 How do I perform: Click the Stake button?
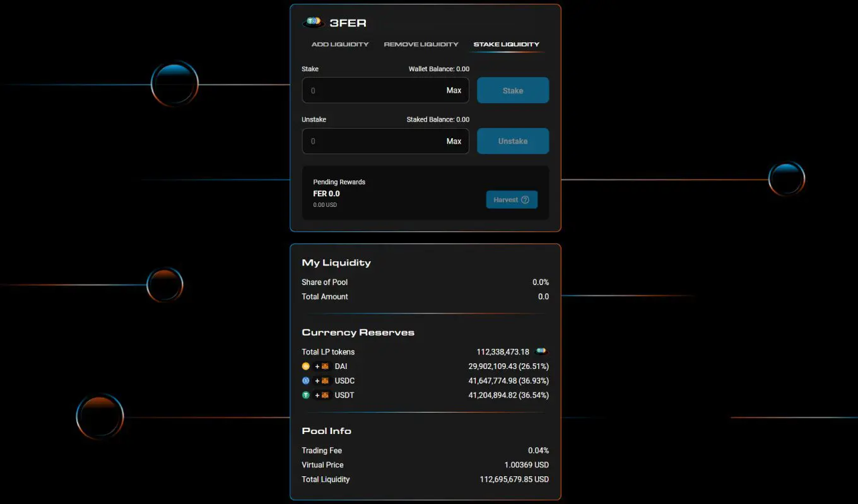pos(513,90)
